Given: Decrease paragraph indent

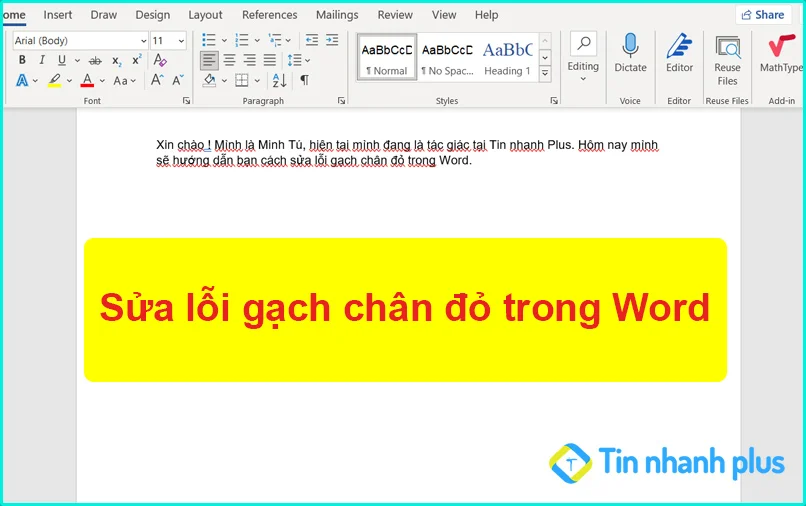Looking at the screenshot, I should click(x=312, y=40).
